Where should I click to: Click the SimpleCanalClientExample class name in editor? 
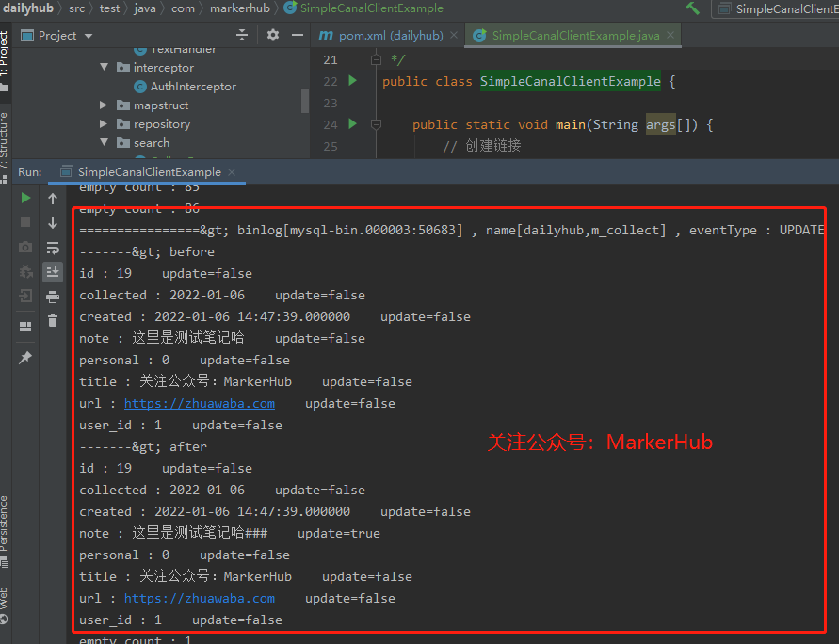[571, 81]
